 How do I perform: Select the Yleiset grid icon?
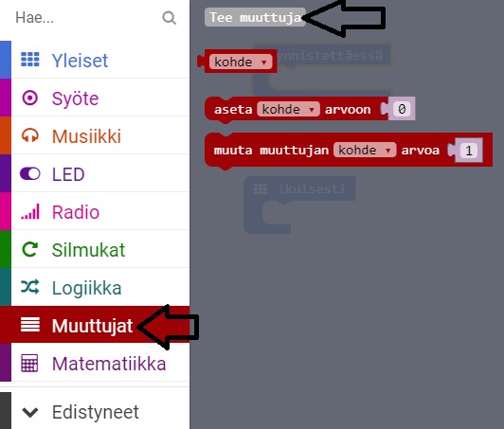(30, 60)
